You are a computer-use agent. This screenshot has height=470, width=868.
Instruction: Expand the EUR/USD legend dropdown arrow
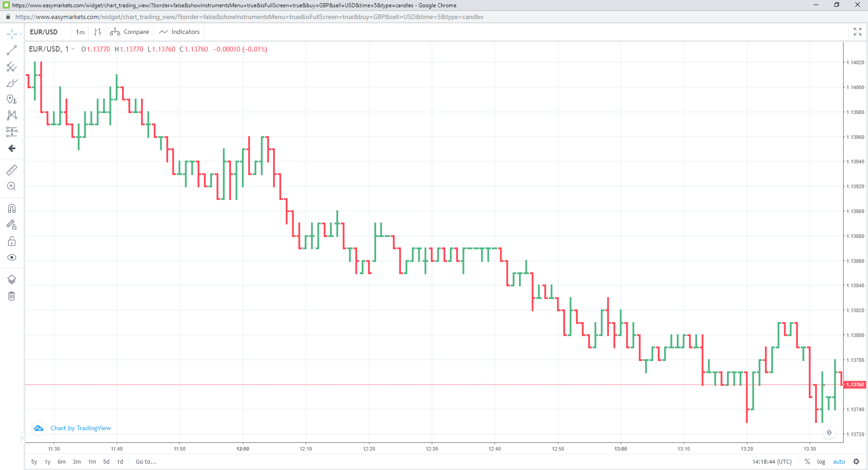point(73,49)
